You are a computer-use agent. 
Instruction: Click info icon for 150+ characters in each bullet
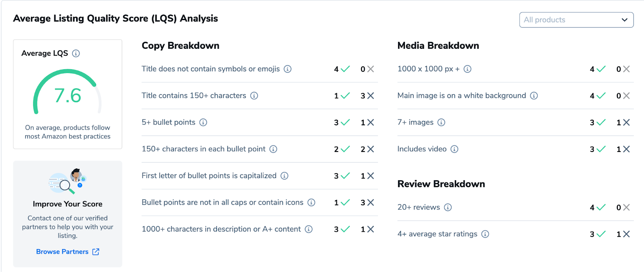tap(273, 149)
